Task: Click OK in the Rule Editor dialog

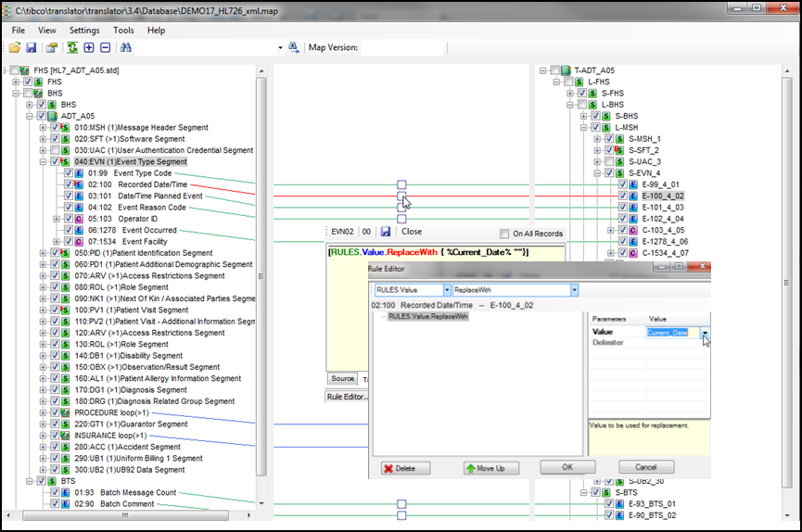Action: point(566,467)
